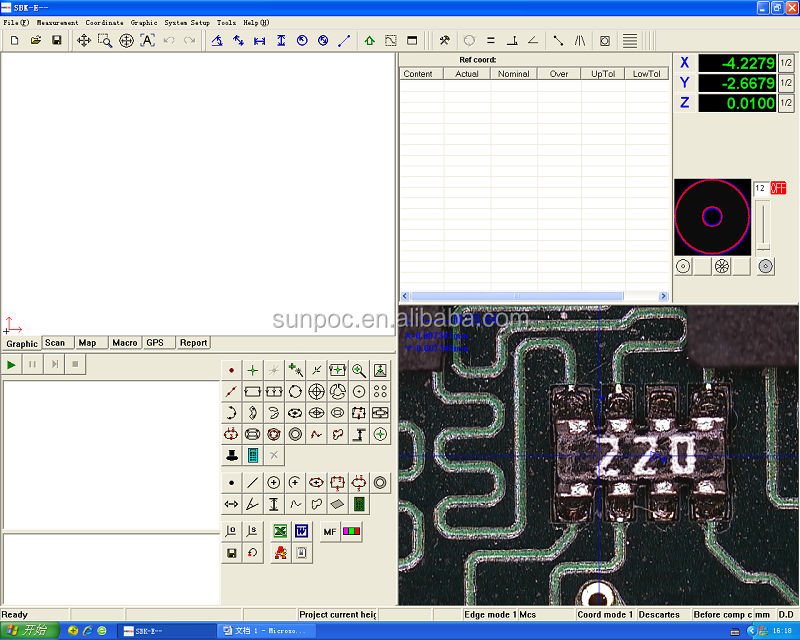Adjust the light intensity vertical slider
This screenshot has height=640, width=800.
pyautogui.click(x=763, y=226)
